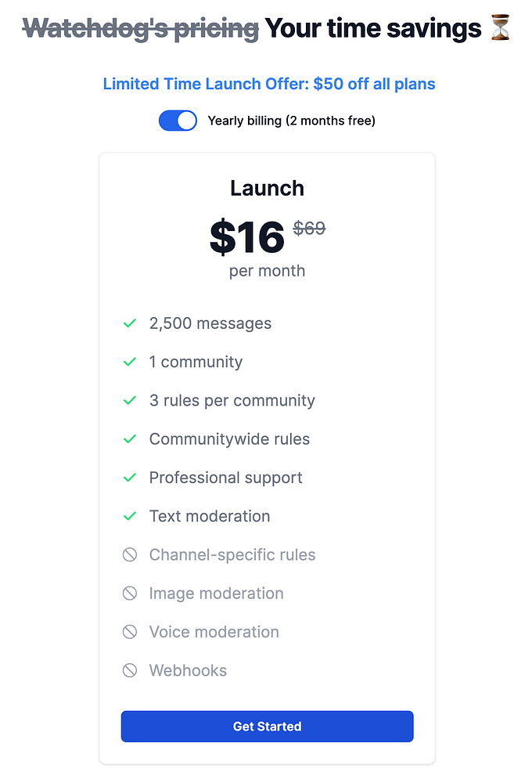The height and width of the screenshot is (783, 532).
Task: Click the strikethrough Watchdog's pricing heading
Action: pyautogui.click(x=141, y=29)
